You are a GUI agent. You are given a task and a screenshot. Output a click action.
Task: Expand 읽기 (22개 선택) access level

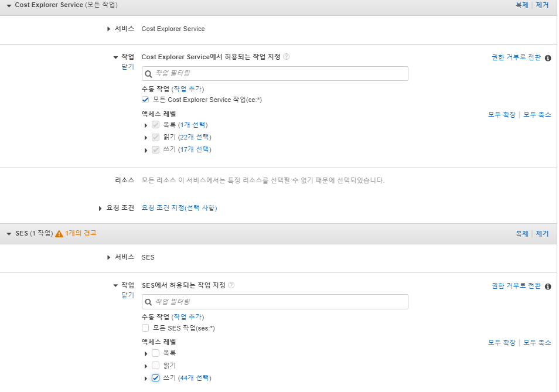146,138
